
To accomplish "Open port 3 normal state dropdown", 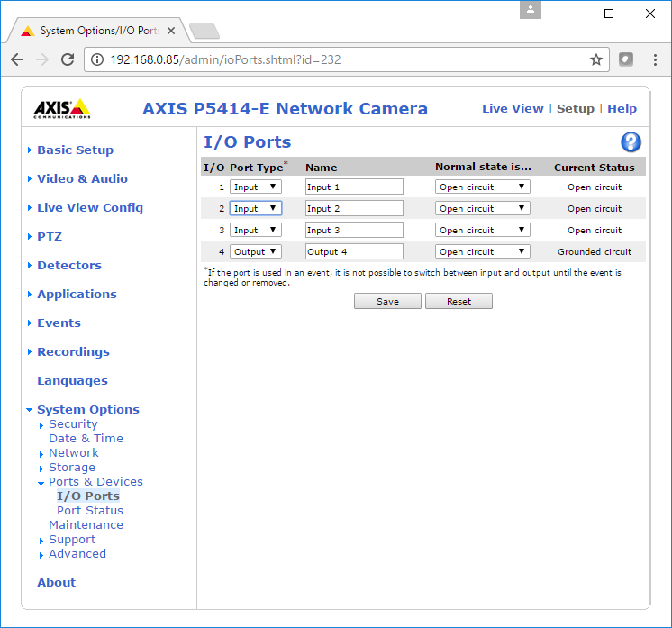I will tap(483, 230).
